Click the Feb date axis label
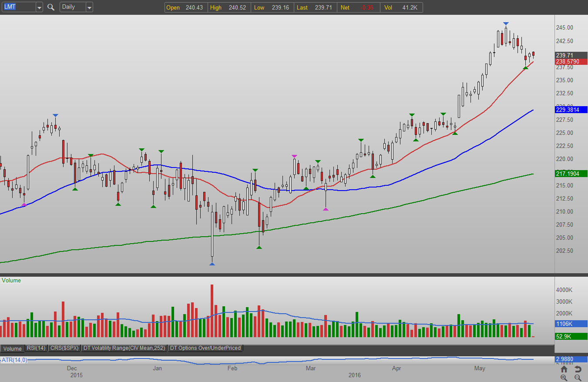 tap(232, 369)
